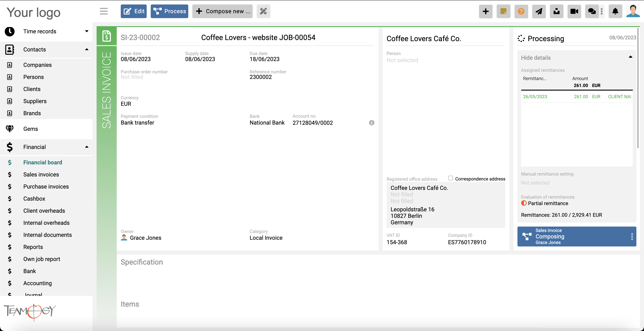This screenshot has height=331, width=644.
Task: Click the right panel scrollbar
Action: point(638,87)
